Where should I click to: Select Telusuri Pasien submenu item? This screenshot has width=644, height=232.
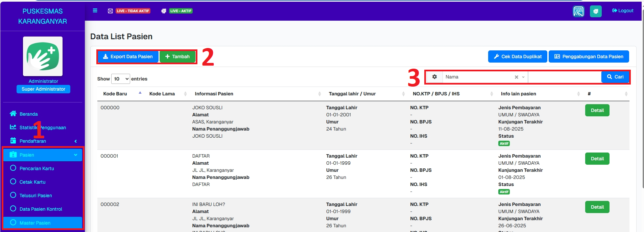(x=35, y=195)
